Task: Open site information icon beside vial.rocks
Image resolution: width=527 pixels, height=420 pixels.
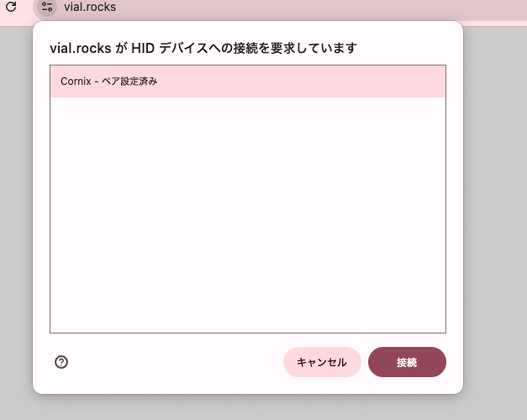Action: click(x=47, y=7)
